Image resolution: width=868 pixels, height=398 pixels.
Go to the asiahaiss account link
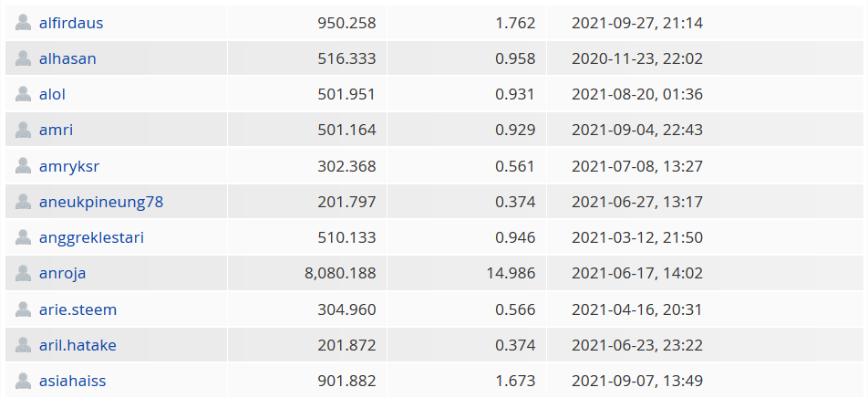click(x=73, y=381)
